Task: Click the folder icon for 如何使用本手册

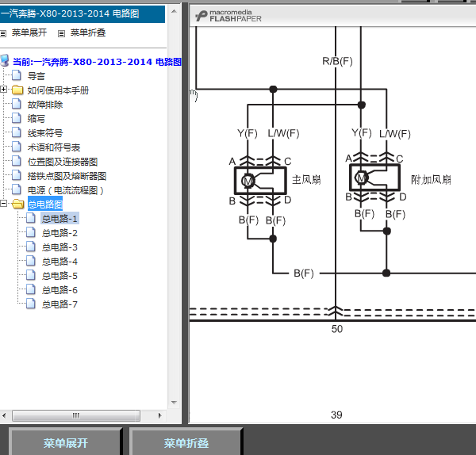Action: (17, 90)
